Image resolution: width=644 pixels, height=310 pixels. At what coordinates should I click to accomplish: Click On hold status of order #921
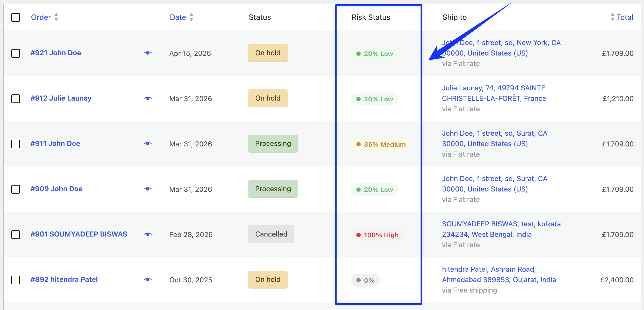[268, 53]
